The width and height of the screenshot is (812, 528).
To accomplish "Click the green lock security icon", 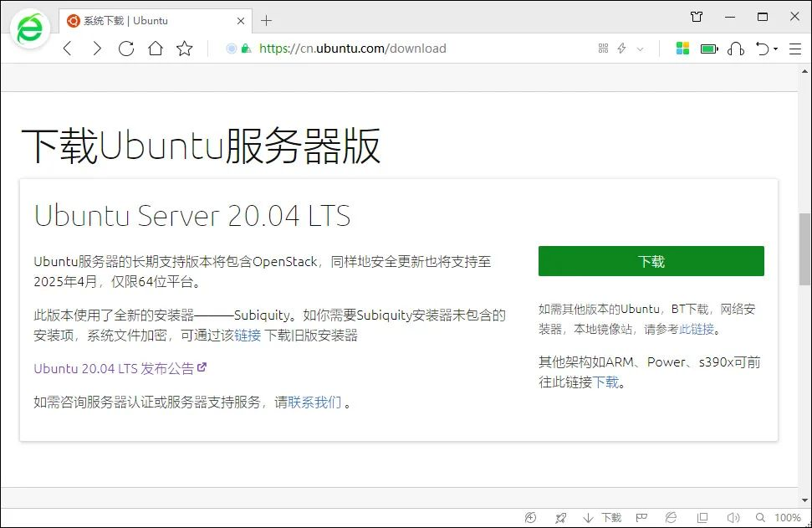I will (x=246, y=49).
